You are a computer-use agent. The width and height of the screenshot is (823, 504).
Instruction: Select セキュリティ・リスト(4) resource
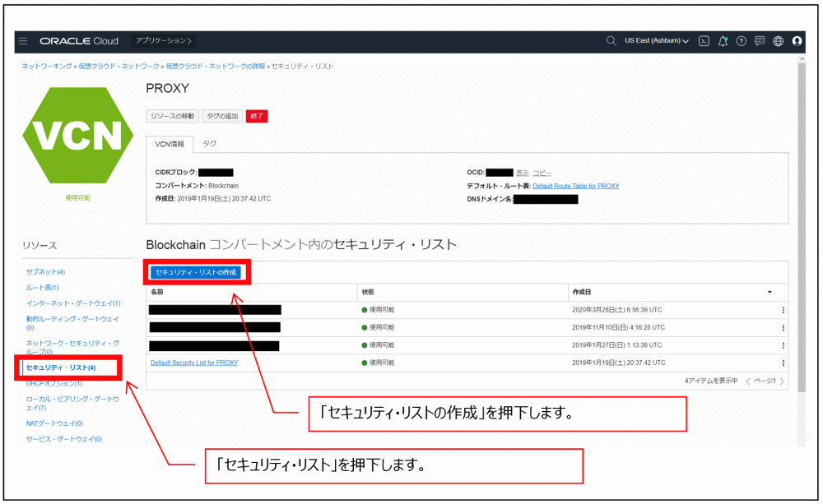pos(61,368)
